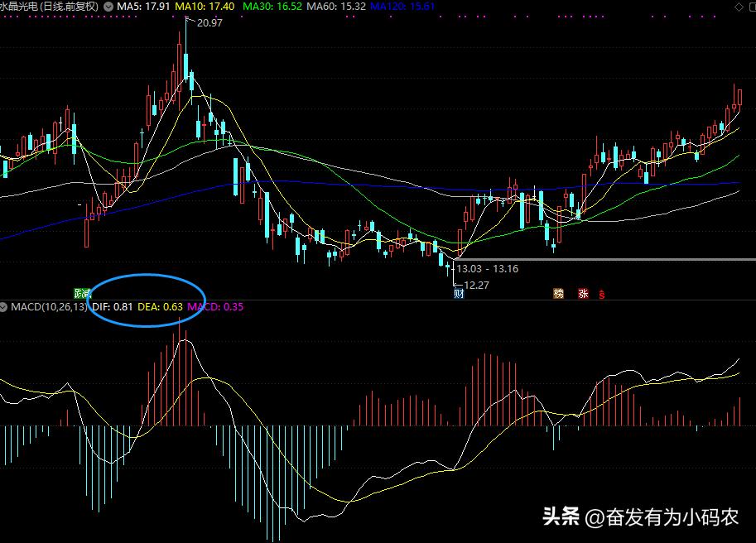Click the red S marker icon
The width and height of the screenshot is (756, 543).
[602, 295]
